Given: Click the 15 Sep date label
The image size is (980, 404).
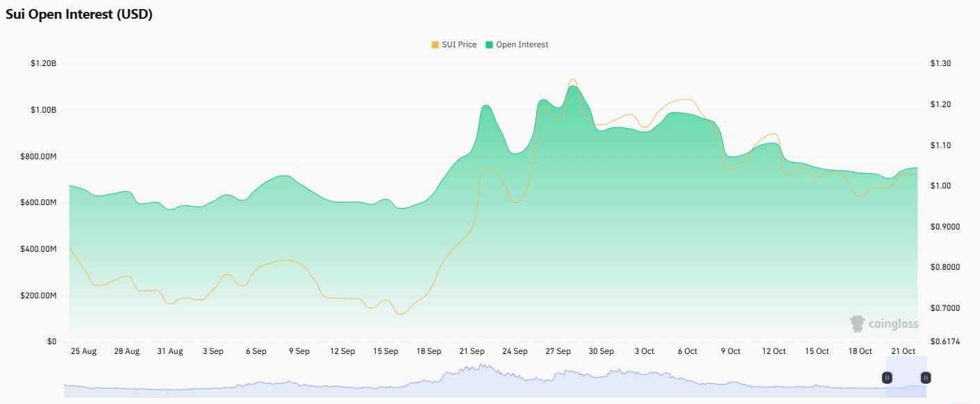Looking at the screenshot, I should (385, 351).
